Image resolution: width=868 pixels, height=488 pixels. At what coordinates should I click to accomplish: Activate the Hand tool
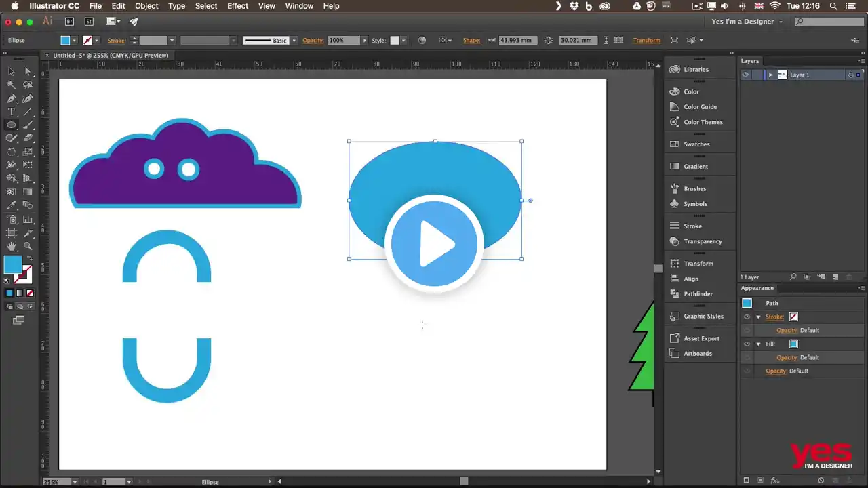[12, 247]
